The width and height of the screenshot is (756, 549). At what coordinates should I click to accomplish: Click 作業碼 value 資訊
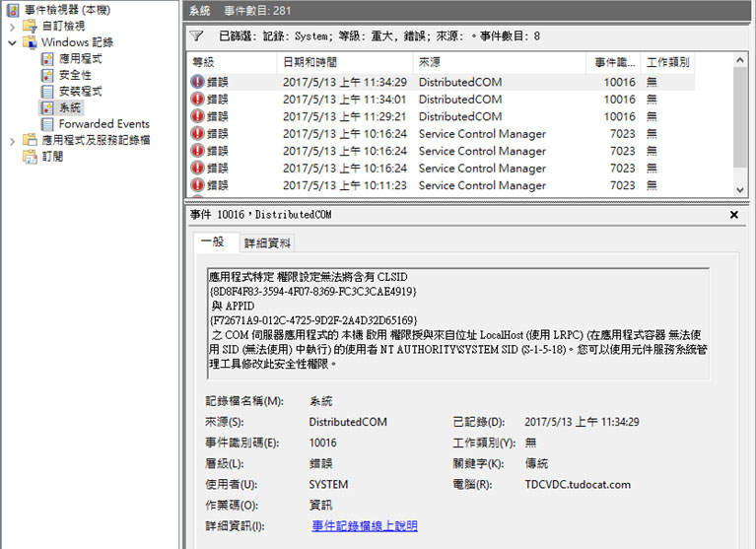coord(320,505)
